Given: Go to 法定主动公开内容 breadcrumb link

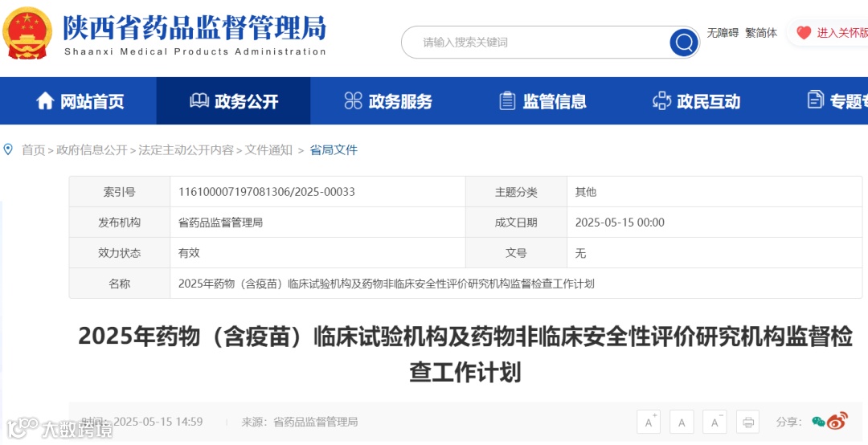Looking at the screenshot, I should click(186, 150).
